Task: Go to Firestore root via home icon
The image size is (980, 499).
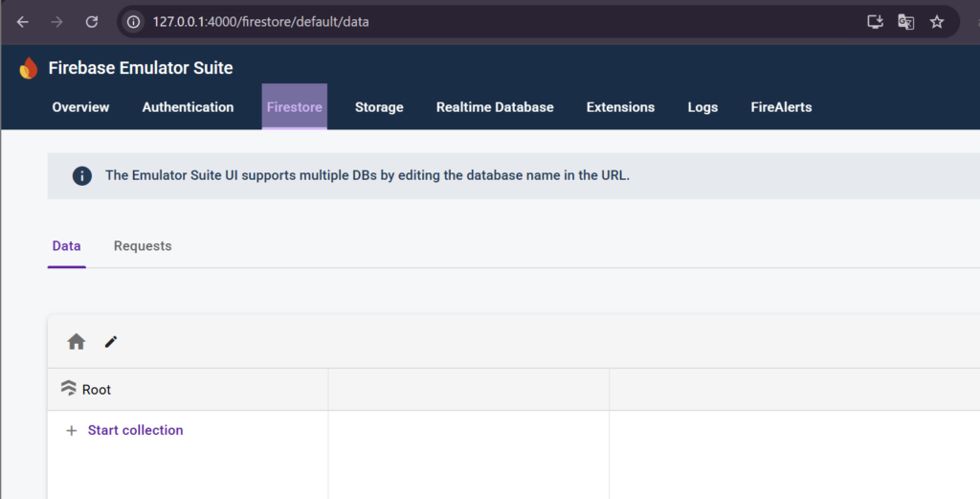Action: point(77,342)
